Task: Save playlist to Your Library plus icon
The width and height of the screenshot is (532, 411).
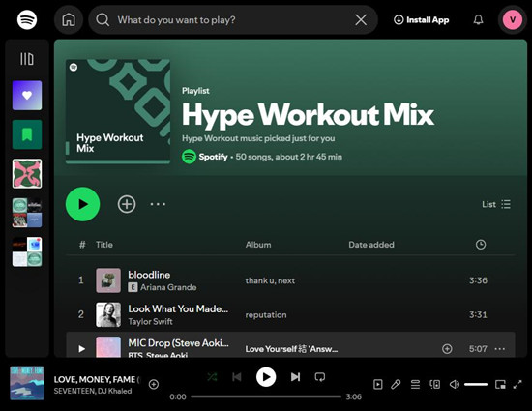Action: tap(127, 204)
